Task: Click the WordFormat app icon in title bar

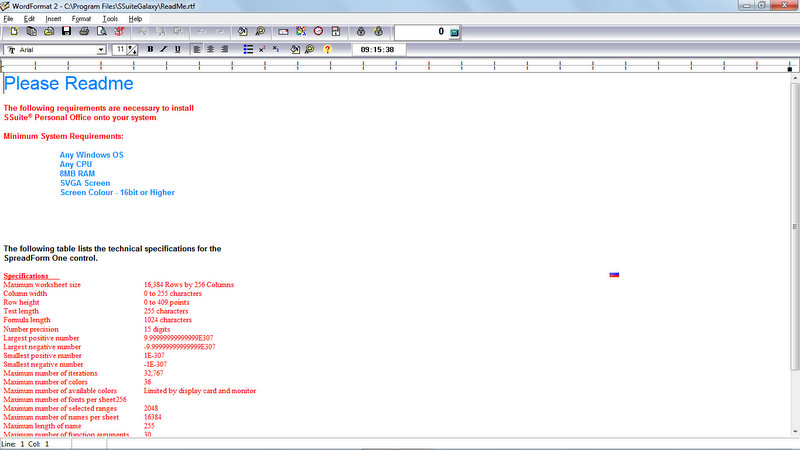Action: pyautogui.click(x=5, y=6)
